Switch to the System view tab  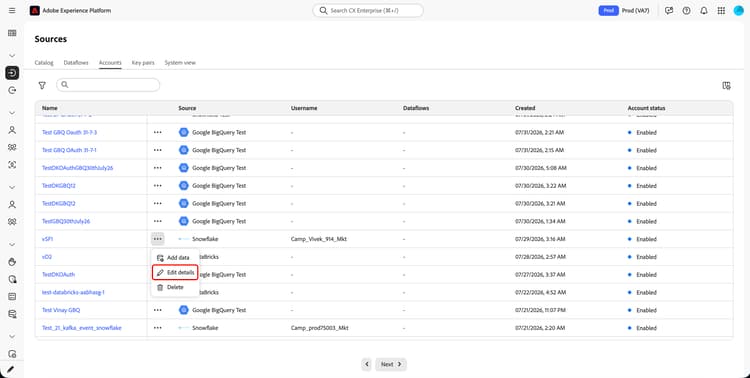pos(180,63)
